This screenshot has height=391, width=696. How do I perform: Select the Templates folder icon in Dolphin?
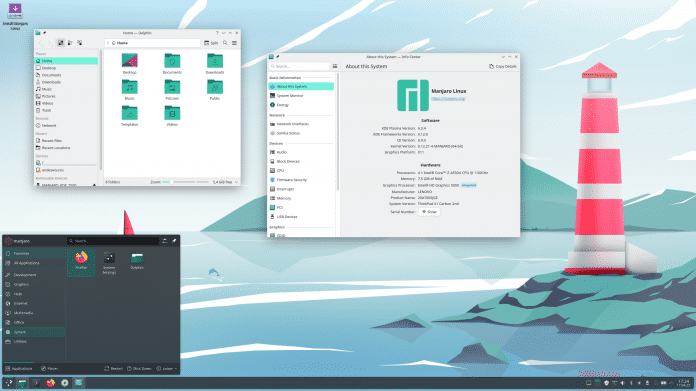pos(130,113)
